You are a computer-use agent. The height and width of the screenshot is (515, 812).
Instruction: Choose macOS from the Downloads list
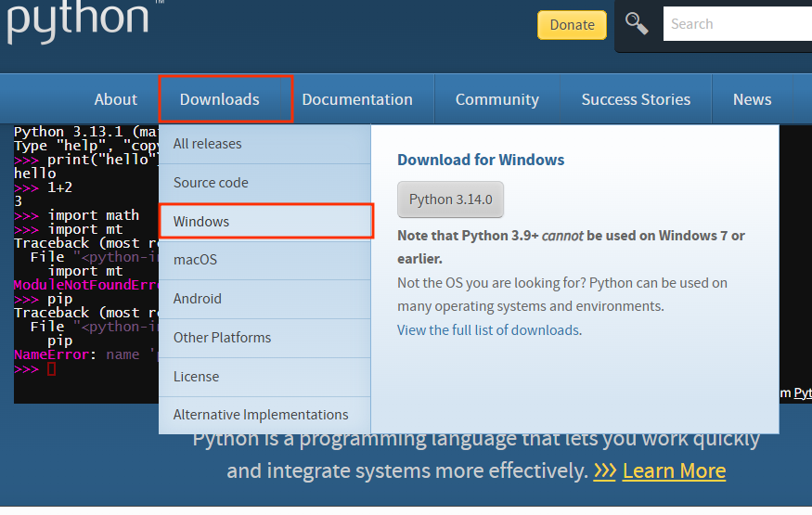tap(195, 260)
